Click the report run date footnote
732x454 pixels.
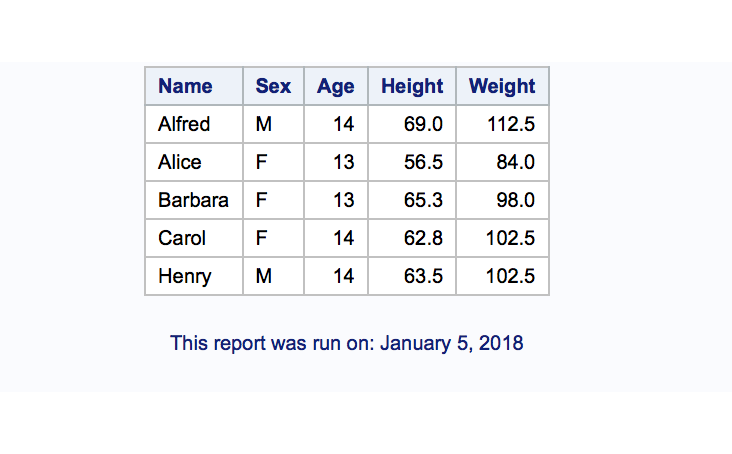tap(346, 343)
